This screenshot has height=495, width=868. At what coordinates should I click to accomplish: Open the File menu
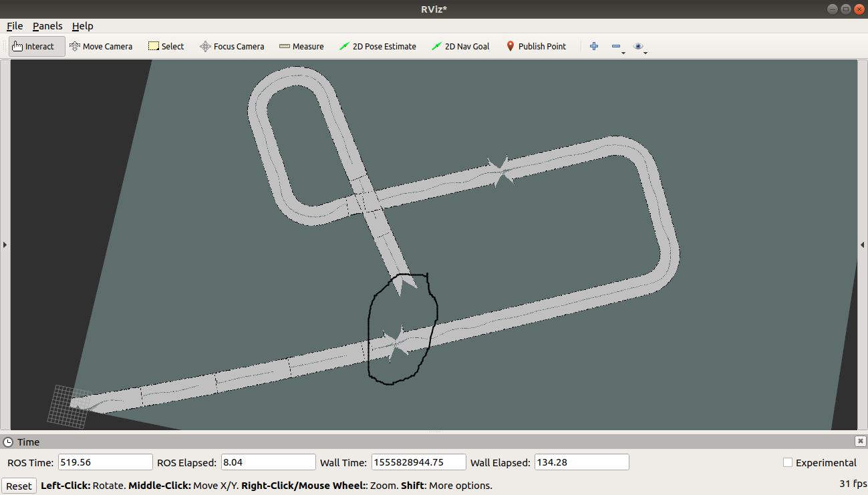[x=15, y=26]
